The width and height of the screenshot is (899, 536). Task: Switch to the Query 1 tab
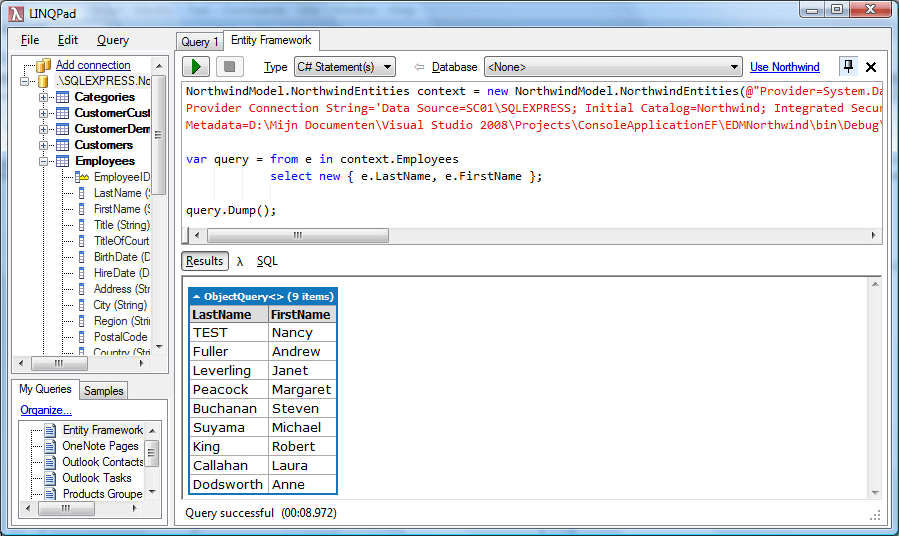coord(200,41)
